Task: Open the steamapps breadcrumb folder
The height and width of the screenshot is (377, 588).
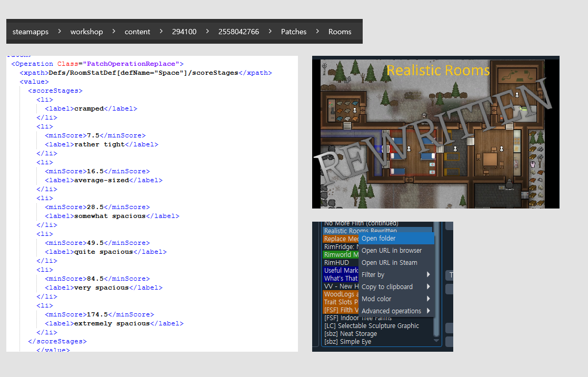Action: click(31, 32)
